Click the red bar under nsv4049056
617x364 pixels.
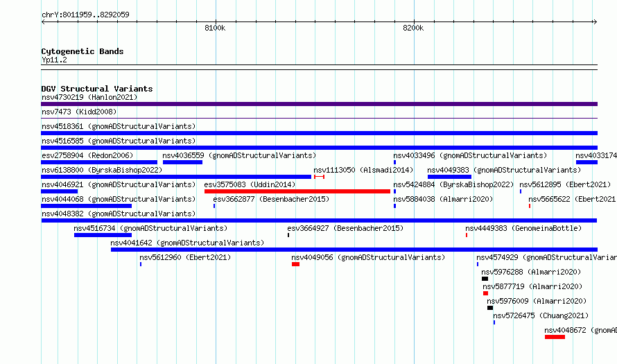(x=295, y=264)
